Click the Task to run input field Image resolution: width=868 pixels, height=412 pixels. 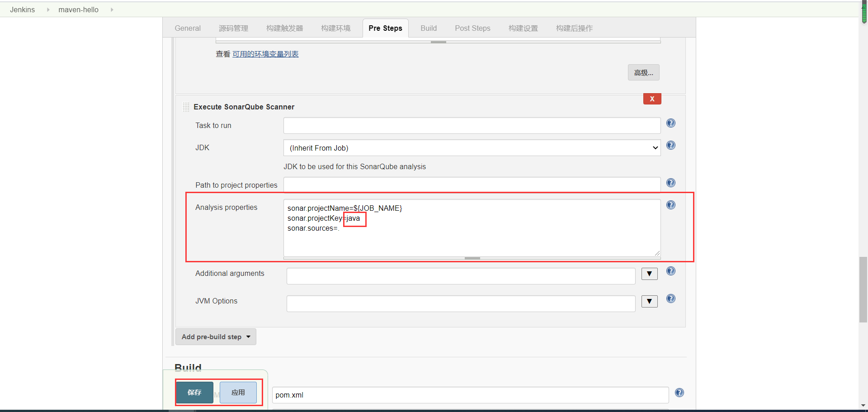coord(472,125)
